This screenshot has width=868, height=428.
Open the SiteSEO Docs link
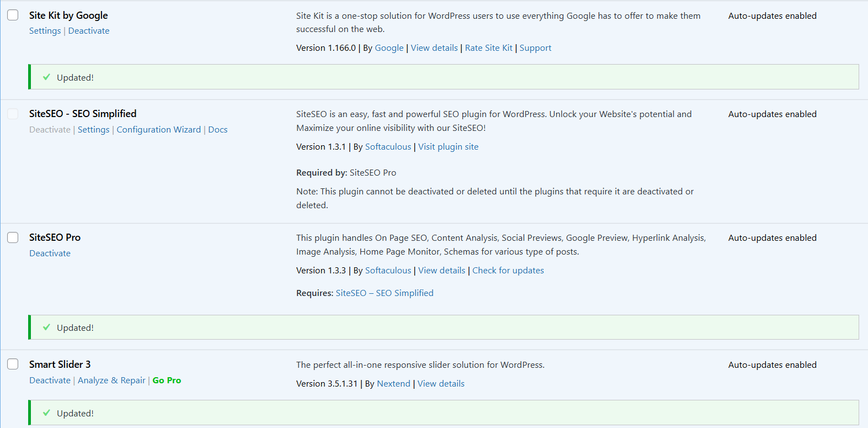coord(217,130)
